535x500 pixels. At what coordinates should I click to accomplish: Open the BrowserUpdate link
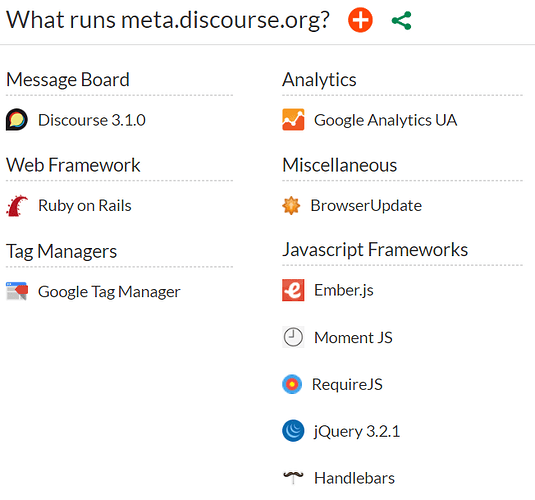(x=366, y=206)
